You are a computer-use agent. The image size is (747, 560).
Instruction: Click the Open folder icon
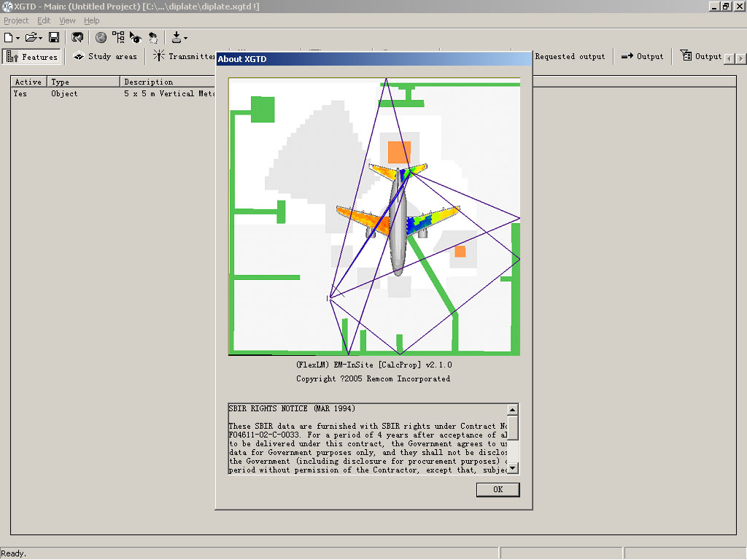click(x=31, y=38)
